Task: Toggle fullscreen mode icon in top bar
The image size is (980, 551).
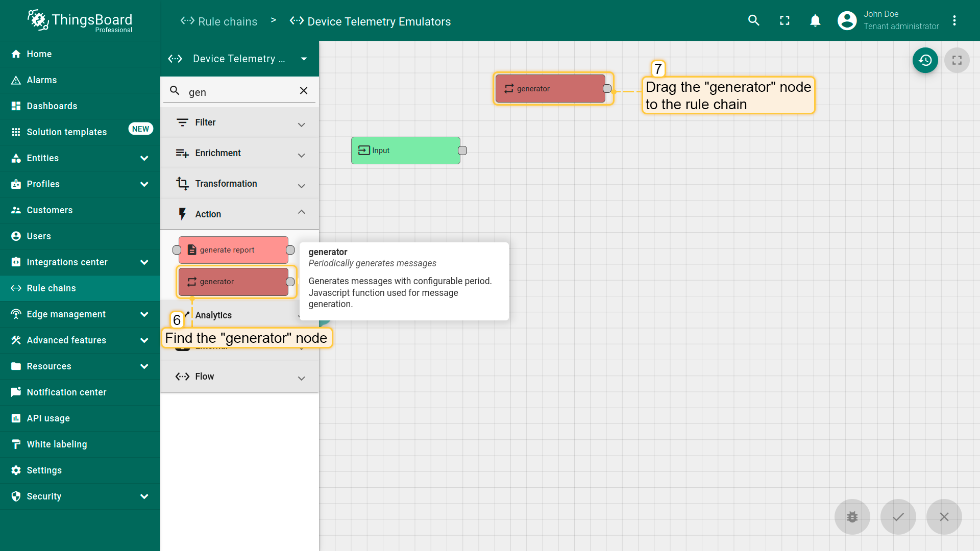Action: (x=785, y=20)
